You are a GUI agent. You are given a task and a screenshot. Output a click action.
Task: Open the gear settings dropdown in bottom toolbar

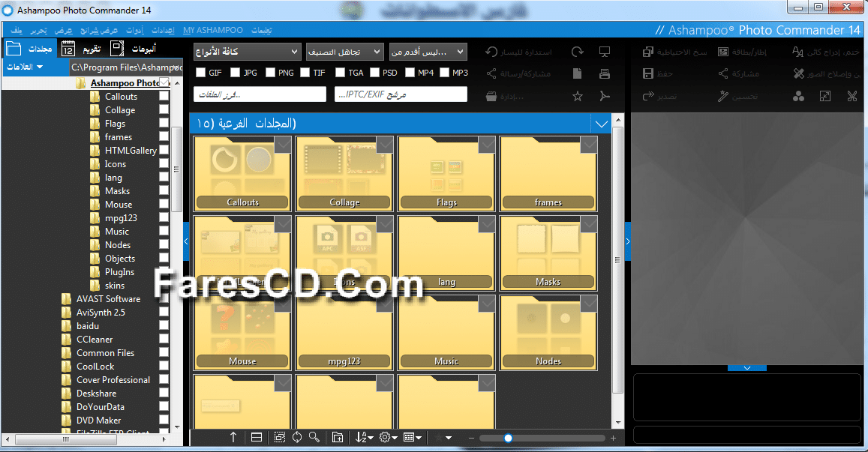[388, 437]
